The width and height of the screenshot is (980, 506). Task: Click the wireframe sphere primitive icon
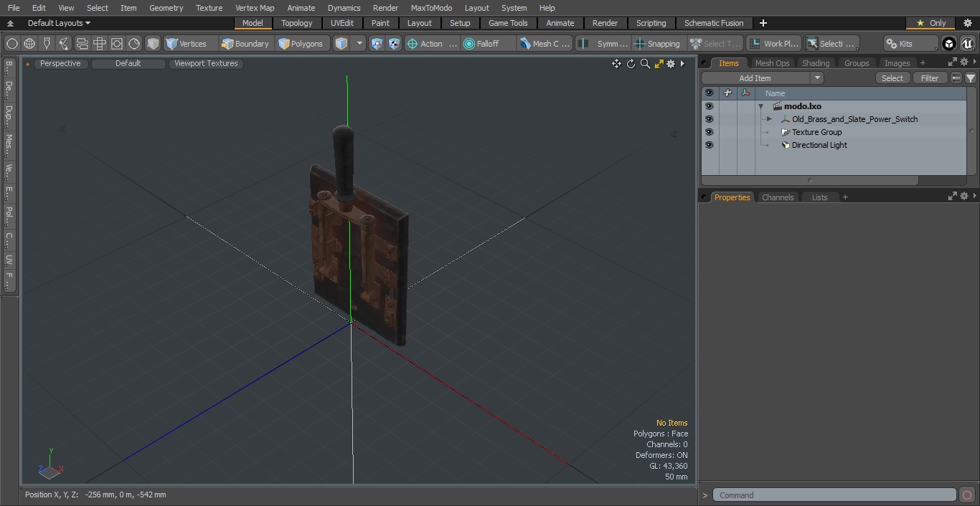(29, 44)
